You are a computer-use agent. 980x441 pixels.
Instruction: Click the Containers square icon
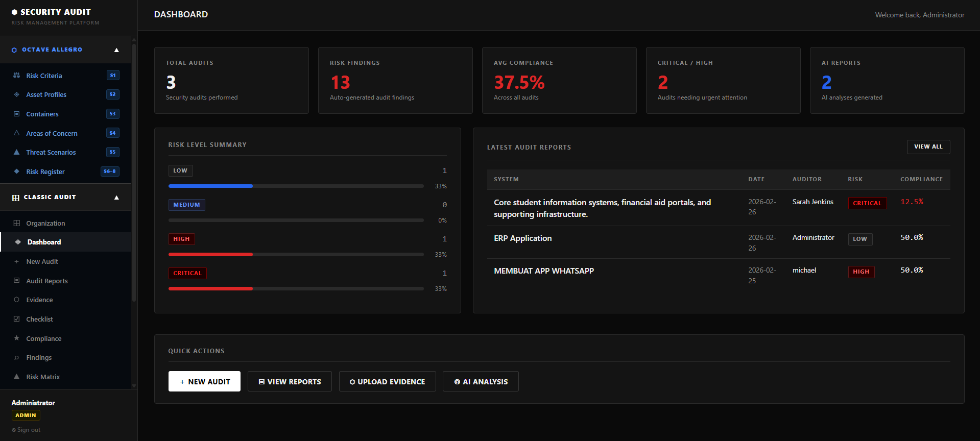(x=16, y=114)
